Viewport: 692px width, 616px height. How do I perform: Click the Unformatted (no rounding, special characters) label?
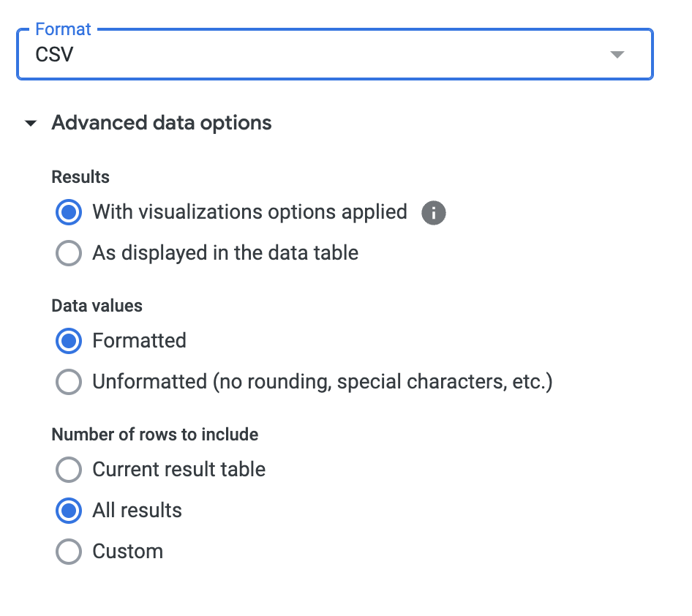point(322,382)
